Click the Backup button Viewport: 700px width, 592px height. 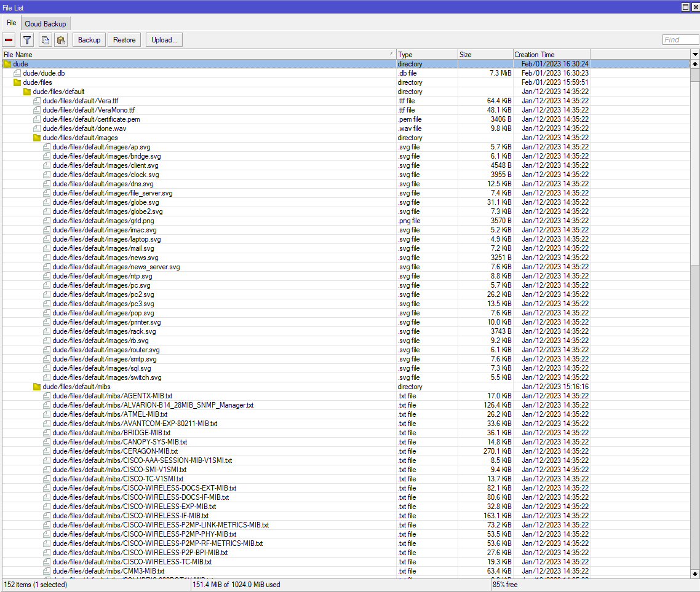pyautogui.click(x=89, y=40)
